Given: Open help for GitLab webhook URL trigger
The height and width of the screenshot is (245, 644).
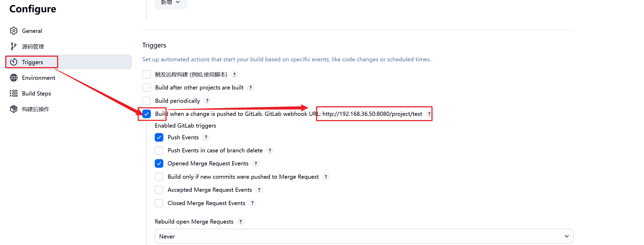Looking at the screenshot, I should [x=429, y=114].
